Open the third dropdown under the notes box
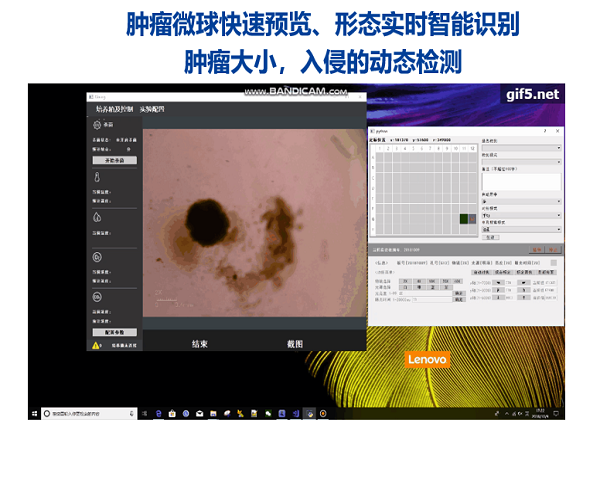600x480 pixels. (x=521, y=201)
